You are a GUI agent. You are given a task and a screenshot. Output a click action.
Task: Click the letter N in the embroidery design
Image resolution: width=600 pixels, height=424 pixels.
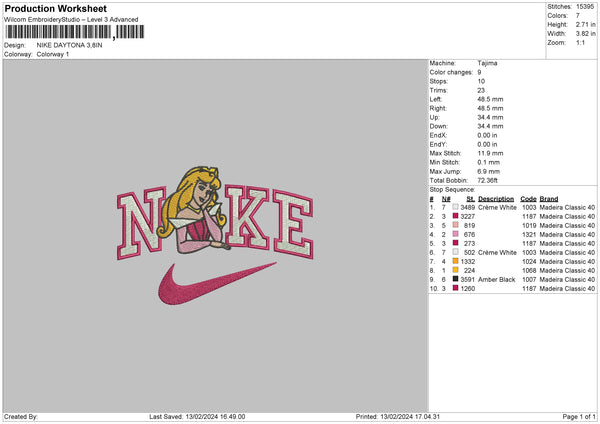coord(141,222)
